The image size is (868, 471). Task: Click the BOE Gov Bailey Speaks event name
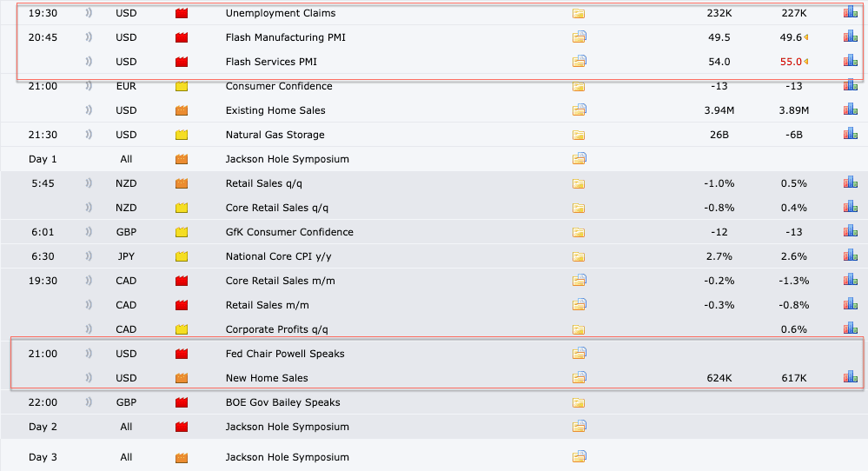click(x=282, y=402)
